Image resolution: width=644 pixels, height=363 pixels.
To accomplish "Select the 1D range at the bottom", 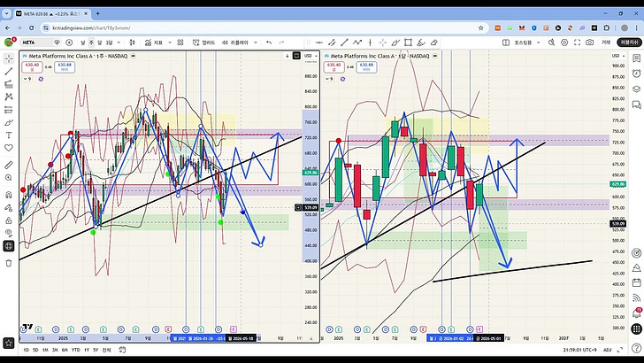I will pyautogui.click(x=26, y=350).
